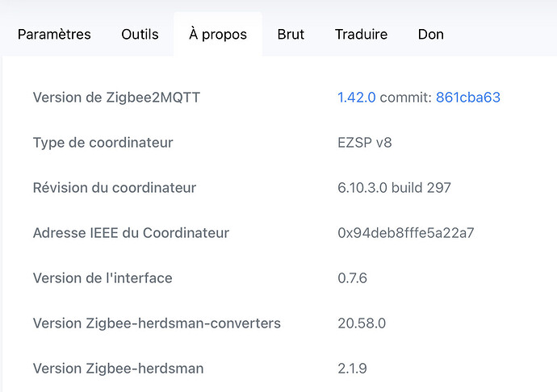557x392 pixels.
Task: Click the Zigbee-herdsman version 2.1.9 value
Action: (x=352, y=369)
